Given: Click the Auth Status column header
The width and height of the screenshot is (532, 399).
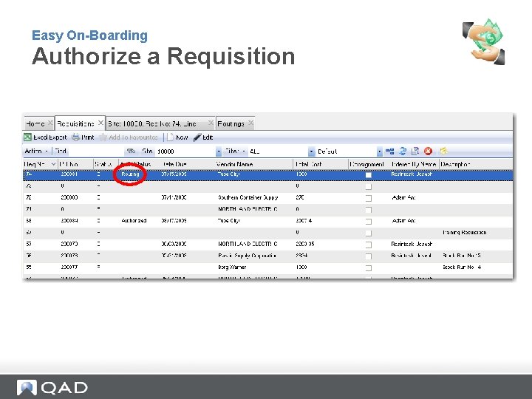Looking at the screenshot, I should point(140,164).
